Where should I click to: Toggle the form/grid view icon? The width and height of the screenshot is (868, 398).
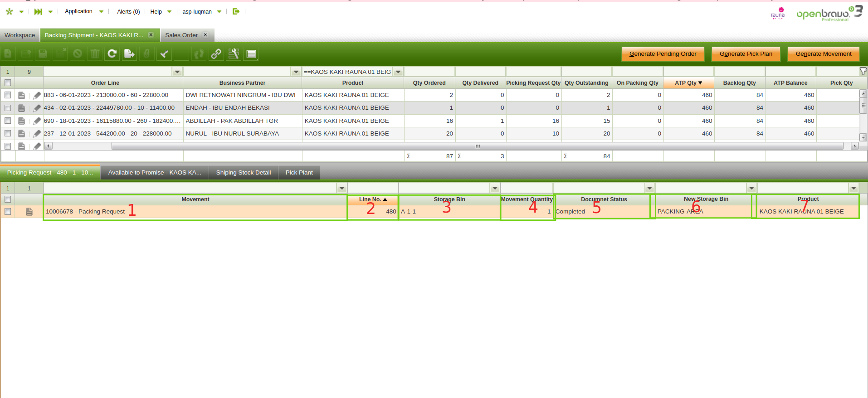tap(251, 54)
